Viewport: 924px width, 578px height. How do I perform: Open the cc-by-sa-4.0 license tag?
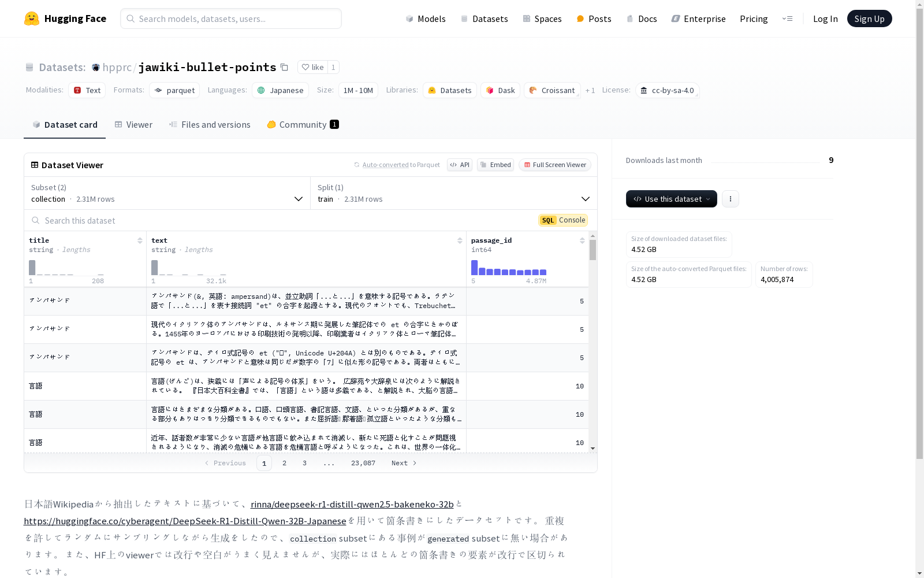click(668, 90)
